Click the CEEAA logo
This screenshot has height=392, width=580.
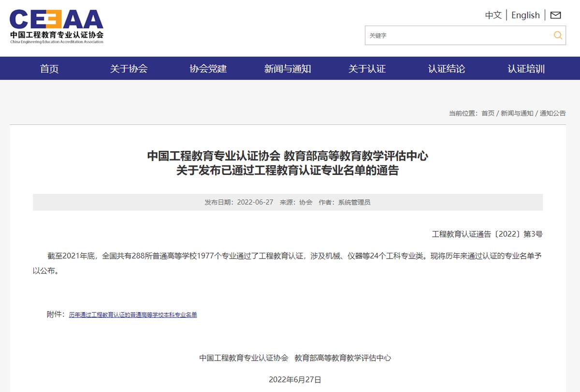56,27
